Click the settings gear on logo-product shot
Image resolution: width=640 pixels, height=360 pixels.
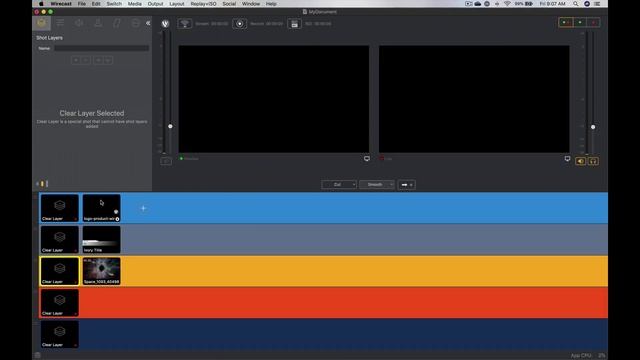coord(116,212)
